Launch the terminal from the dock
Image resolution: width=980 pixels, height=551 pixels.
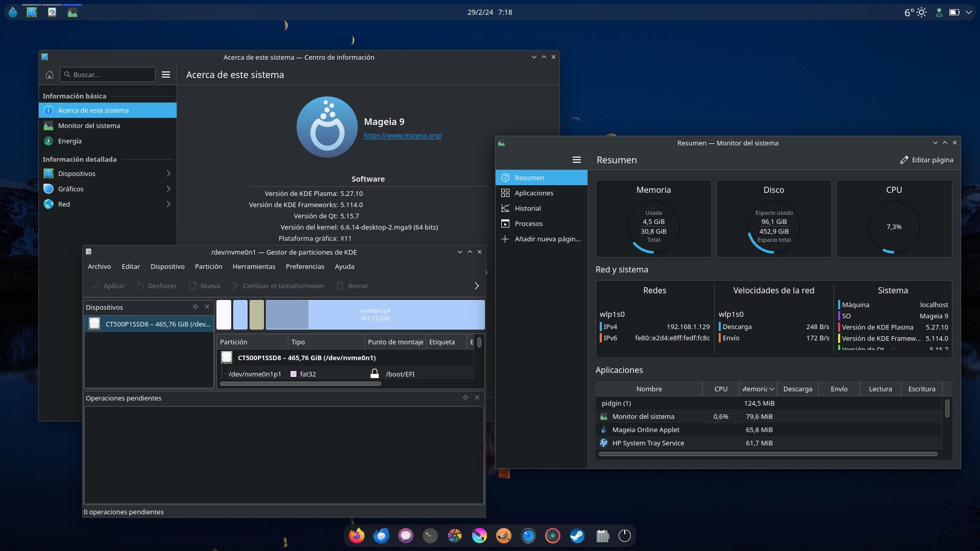(x=430, y=536)
